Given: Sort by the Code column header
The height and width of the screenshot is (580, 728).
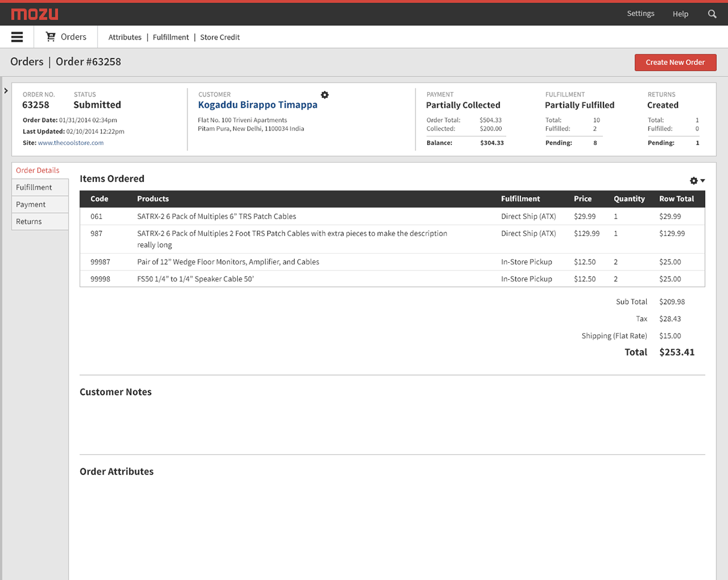Looking at the screenshot, I should coord(99,199).
